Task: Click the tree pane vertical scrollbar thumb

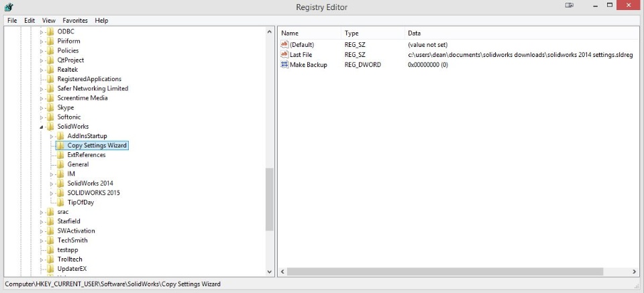Action: [x=270, y=199]
